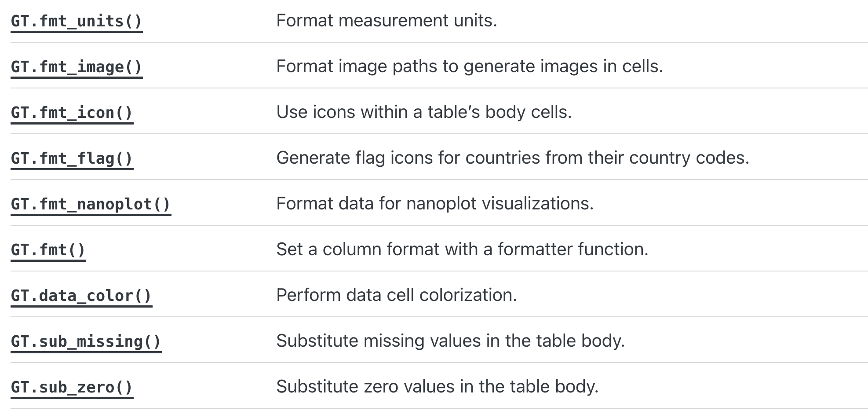Click the GT.fmt_image() link
Image resolution: width=868 pixels, height=418 pixels.
point(77,67)
